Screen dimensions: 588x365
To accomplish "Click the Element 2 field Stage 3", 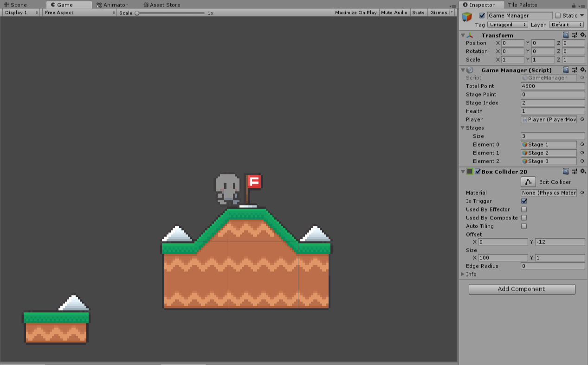I will coord(549,161).
